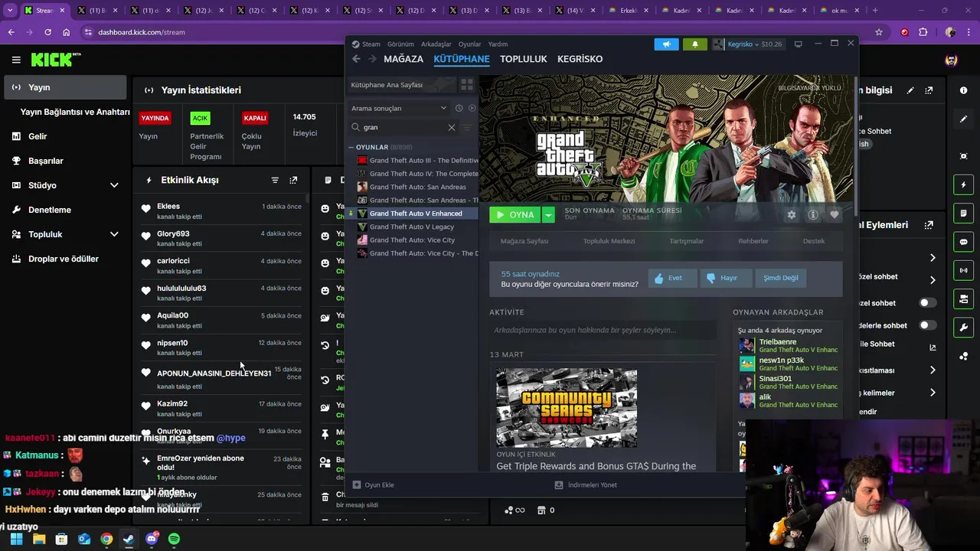Pop out the Etkinlik Akışı panel
Viewport: 980px width, 551px height.
(x=293, y=180)
